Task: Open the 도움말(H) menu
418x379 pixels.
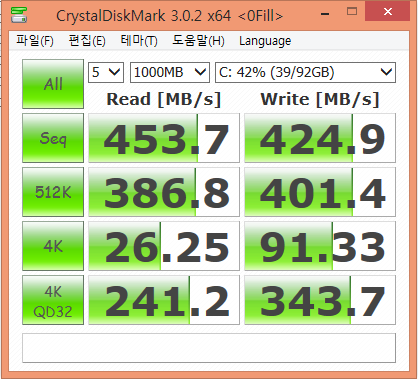Action: point(198,41)
